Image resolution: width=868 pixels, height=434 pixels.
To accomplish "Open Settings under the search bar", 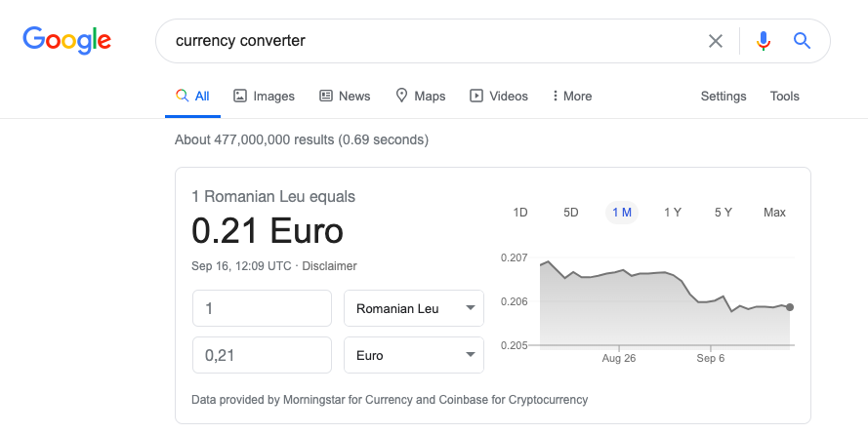I will coord(723,96).
